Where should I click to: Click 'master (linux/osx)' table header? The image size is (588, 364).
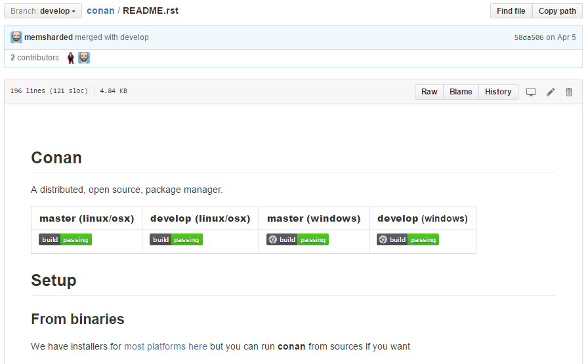(x=87, y=218)
